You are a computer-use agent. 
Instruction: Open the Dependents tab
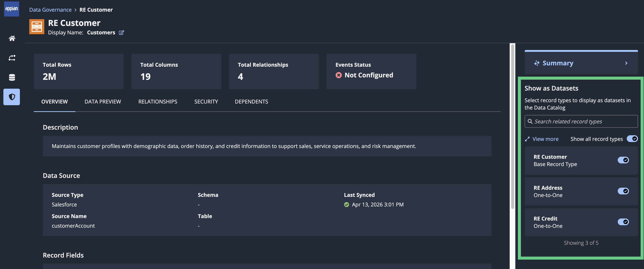tap(251, 102)
